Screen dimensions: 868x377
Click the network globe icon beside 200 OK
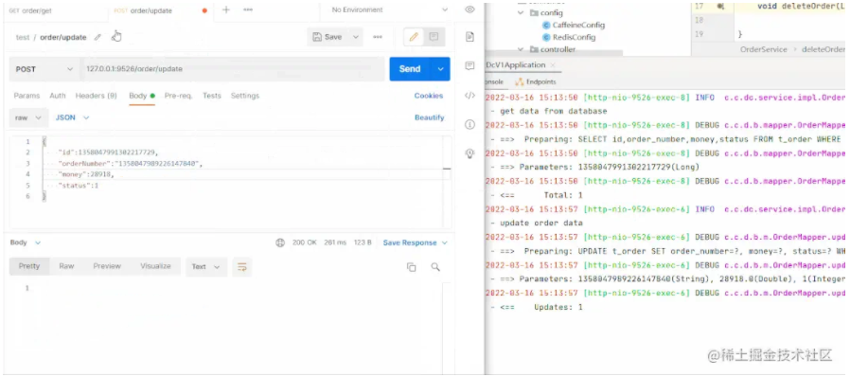280,242
